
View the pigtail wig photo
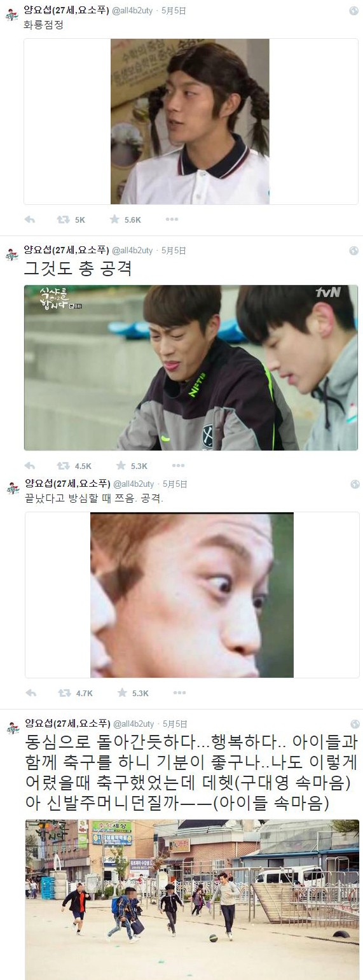coord(191,122)
